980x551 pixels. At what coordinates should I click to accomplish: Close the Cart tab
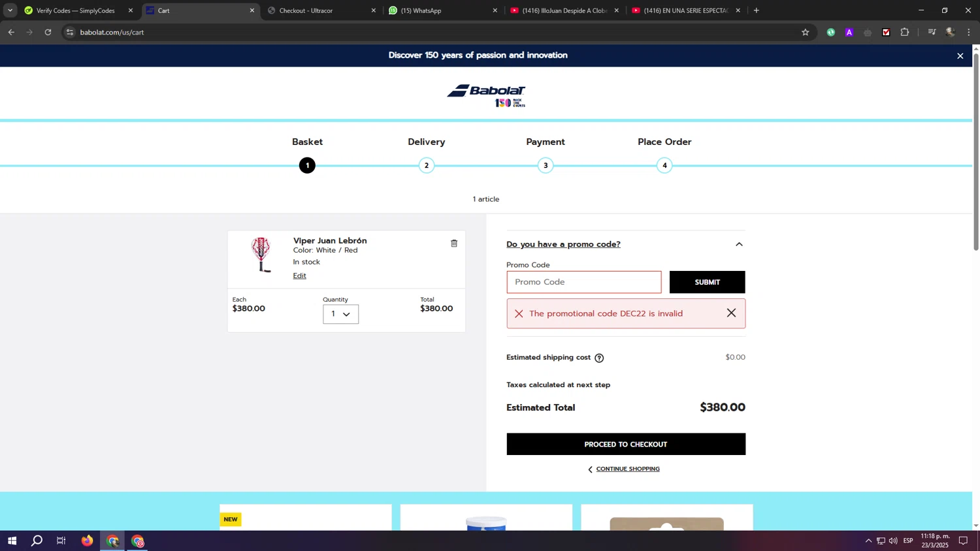click(x=252, y=10)
